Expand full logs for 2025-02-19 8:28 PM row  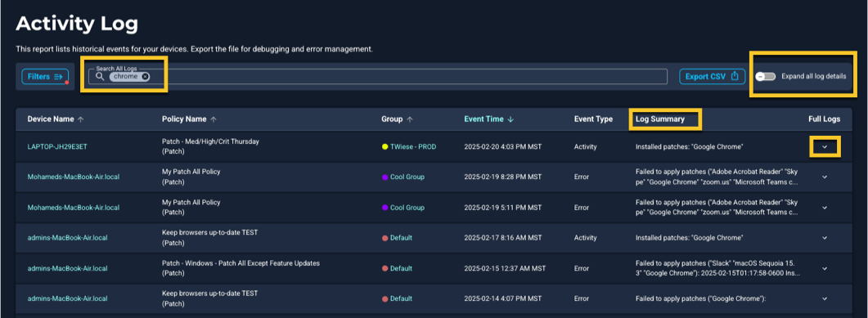coord(825,177)
